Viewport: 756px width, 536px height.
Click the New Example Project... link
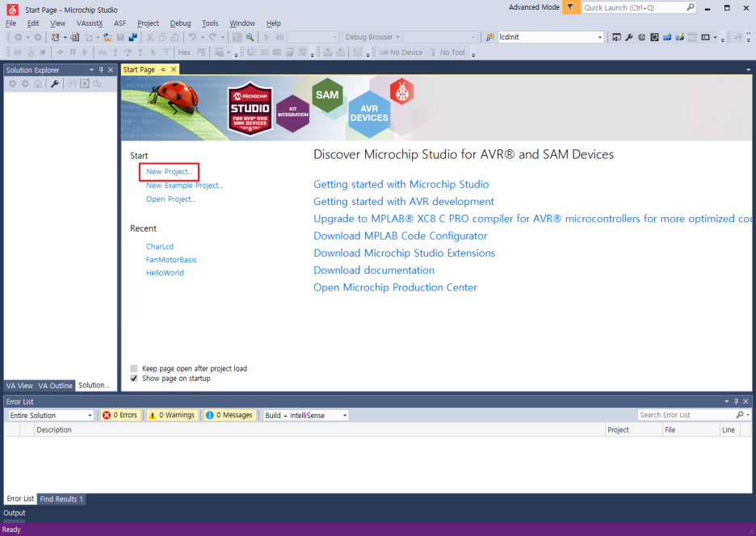185,185
